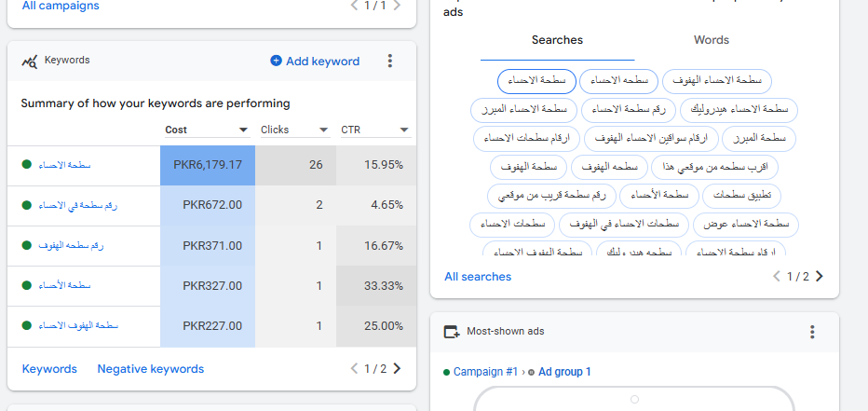This screenshot has height=411, width=868.
Task: Click the Keywords card magnifier icon
Action: point(31,62)
